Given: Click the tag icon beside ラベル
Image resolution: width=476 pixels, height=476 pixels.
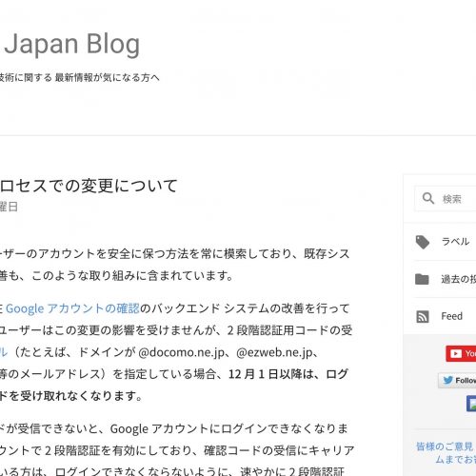Looking at the screenshot, I should (x=423, y=242).
